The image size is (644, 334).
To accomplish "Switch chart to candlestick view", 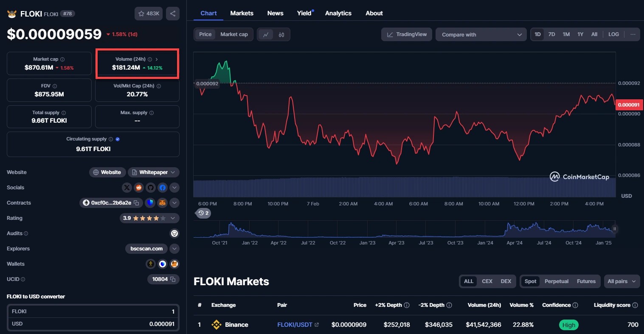I will point(281,34).
